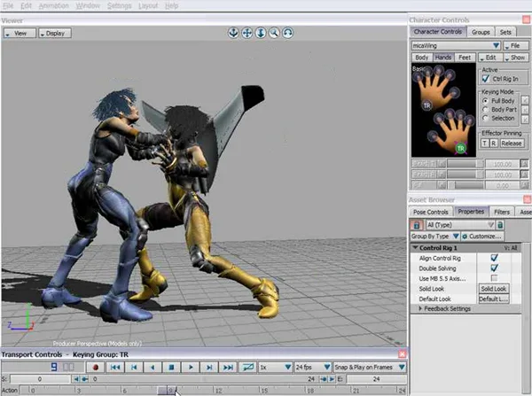This screenshot has height=396, width=532.
Task: Start playback with the play button
Action: (x=191, y=367)
